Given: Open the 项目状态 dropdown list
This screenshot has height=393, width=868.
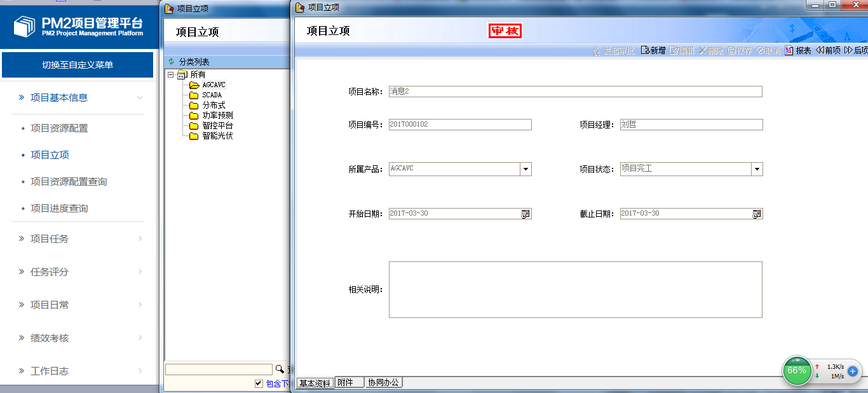Looking at the screenshot, I should click(757, 169).
